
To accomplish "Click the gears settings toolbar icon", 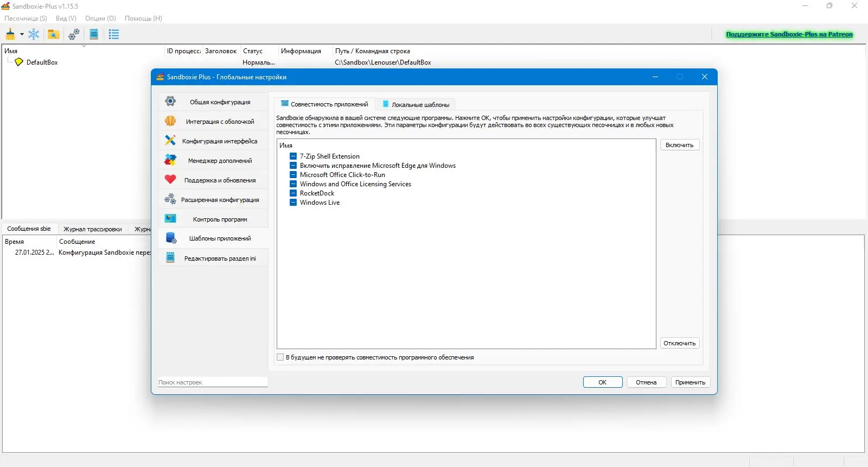I will [74, 34].
